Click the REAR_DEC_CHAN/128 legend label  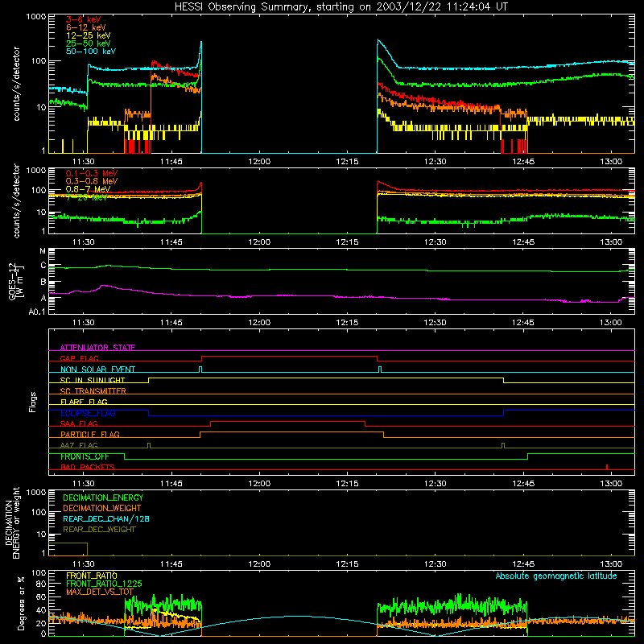(x=106, y=518)
